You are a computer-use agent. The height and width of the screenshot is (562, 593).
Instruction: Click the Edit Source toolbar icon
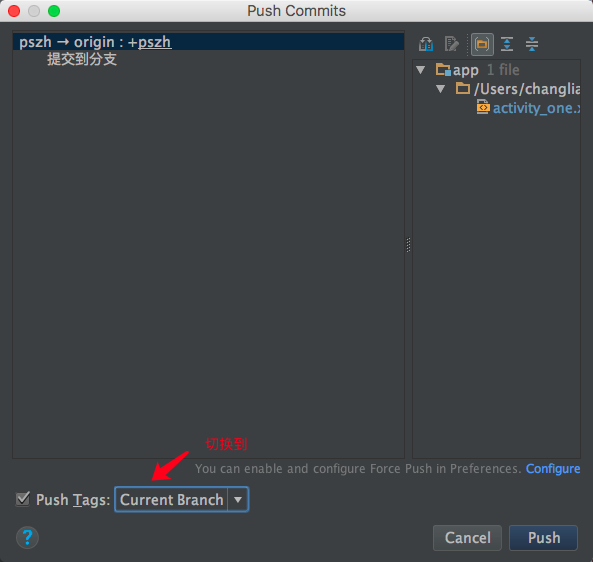(452, 44)
